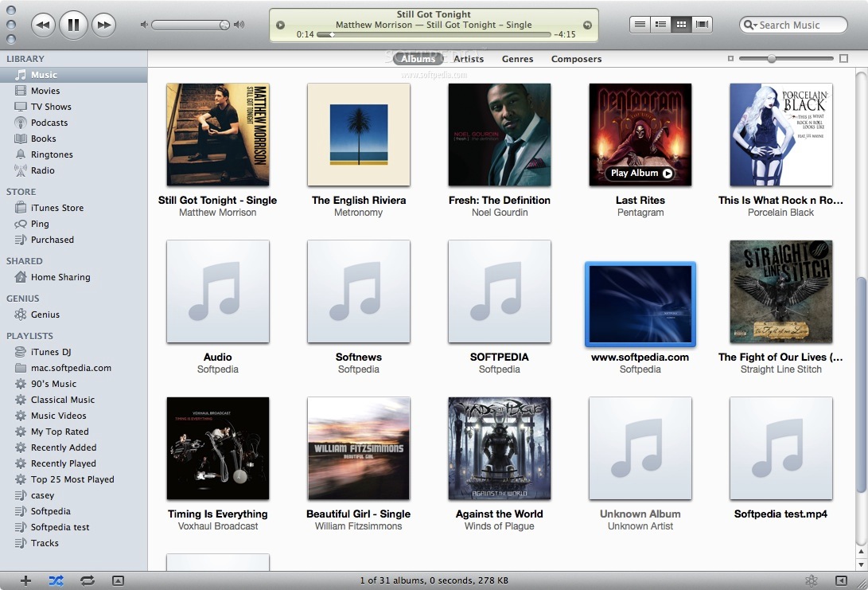
Task: Click the Search Music field
Action: point(793,25)
